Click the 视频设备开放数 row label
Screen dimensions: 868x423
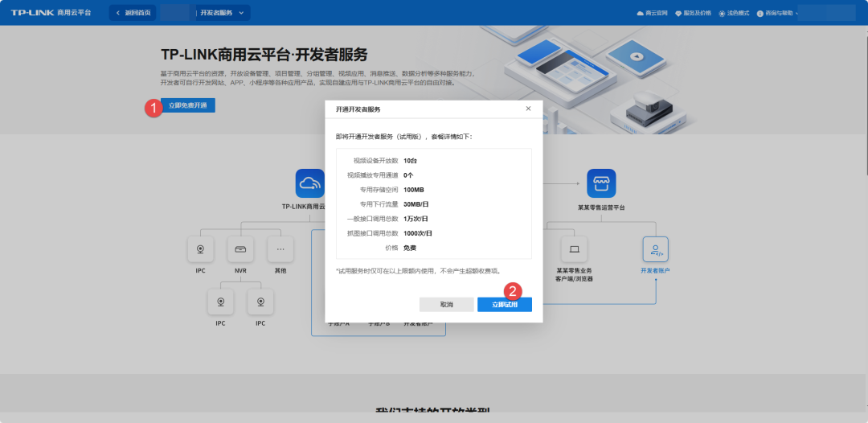(376, 161)
